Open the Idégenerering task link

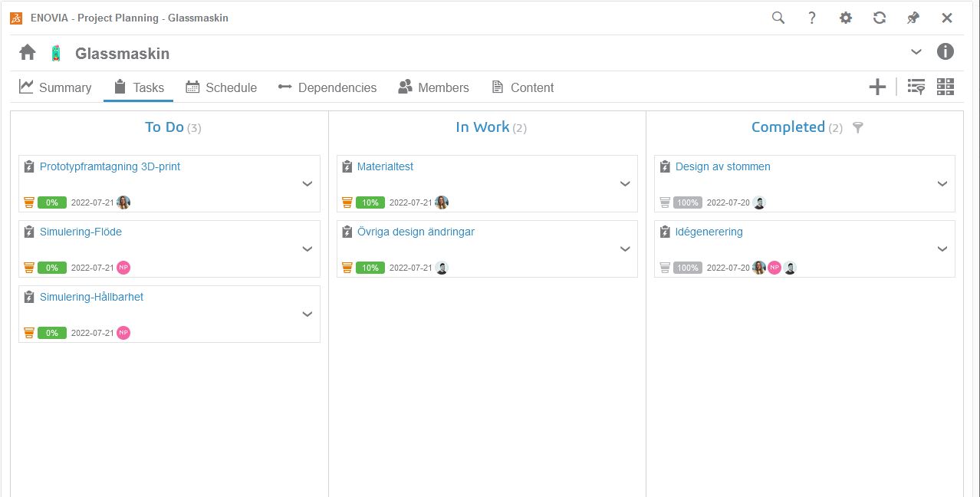[709, 232]
